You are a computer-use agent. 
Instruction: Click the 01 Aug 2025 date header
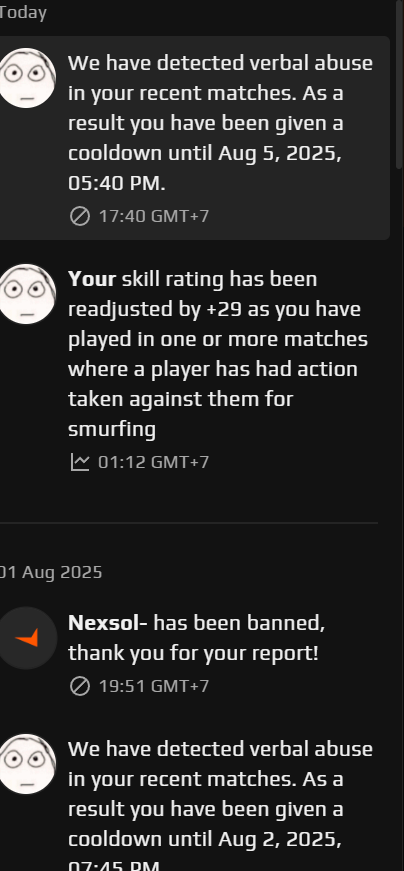click(x=51, y=572)
